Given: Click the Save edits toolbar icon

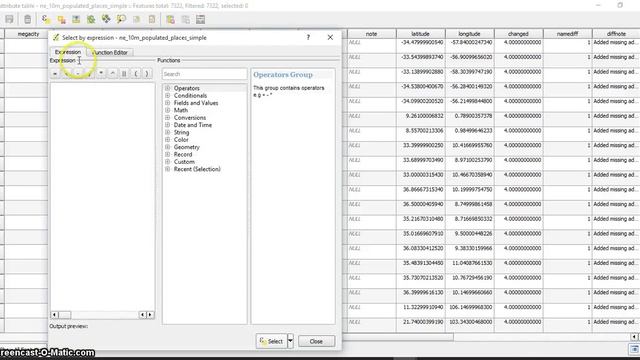Looking at the screenshot, I should pyautogui.click(x=9, y=19).
